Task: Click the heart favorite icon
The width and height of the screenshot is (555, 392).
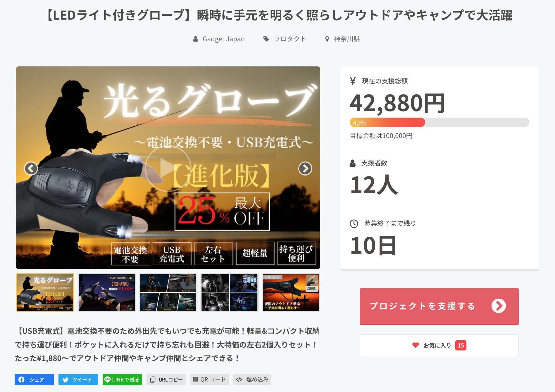Action: click(415, 345)
